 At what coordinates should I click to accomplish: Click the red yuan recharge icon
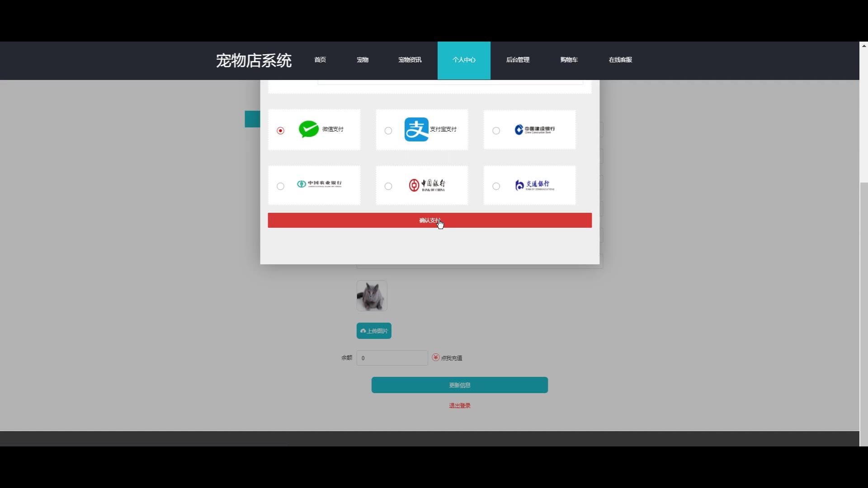click(435, 357)
